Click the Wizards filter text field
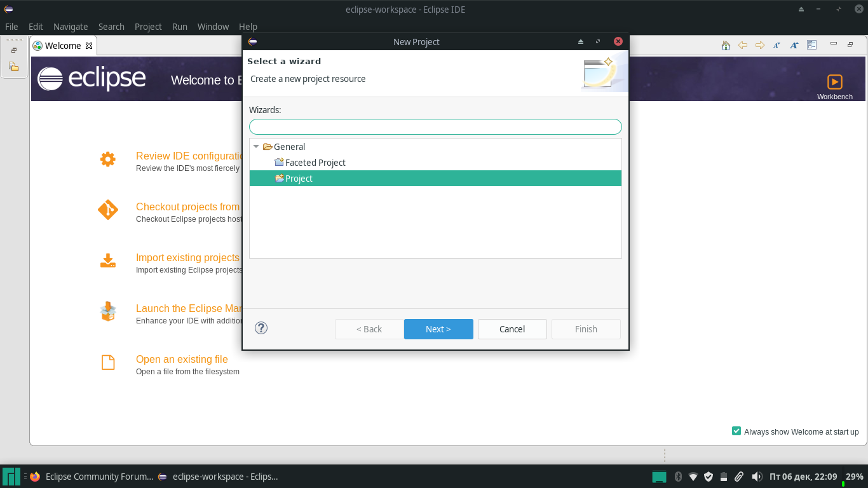Image resolution: width=868 pixels, height=488 pixels. 435,126
